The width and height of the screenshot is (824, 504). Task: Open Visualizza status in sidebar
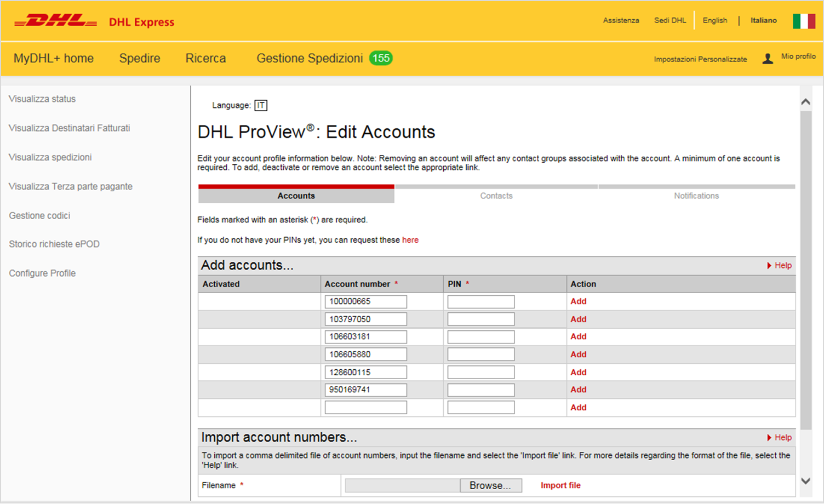click(x=42, y=99)
